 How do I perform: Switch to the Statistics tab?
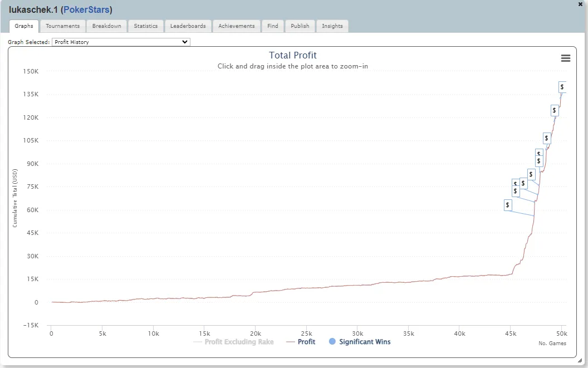coord(145,26)
